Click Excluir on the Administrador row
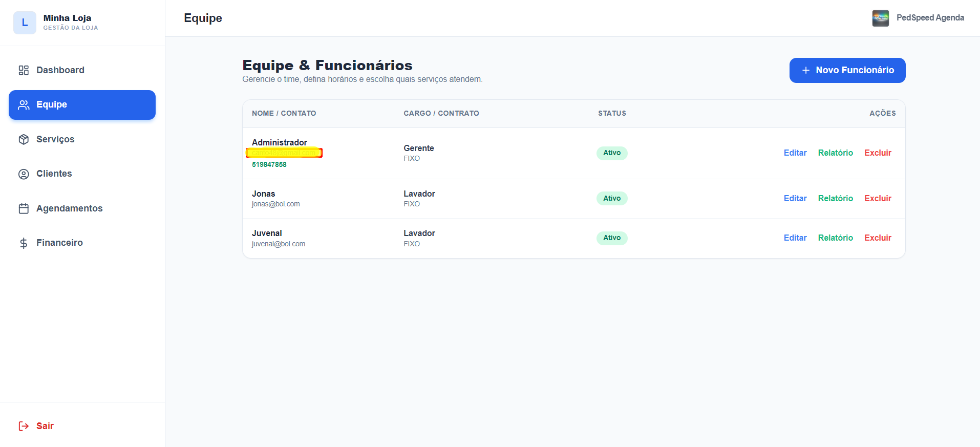This screenshot has height=447, width=980. pyautogui.click(x=878, y=153)
